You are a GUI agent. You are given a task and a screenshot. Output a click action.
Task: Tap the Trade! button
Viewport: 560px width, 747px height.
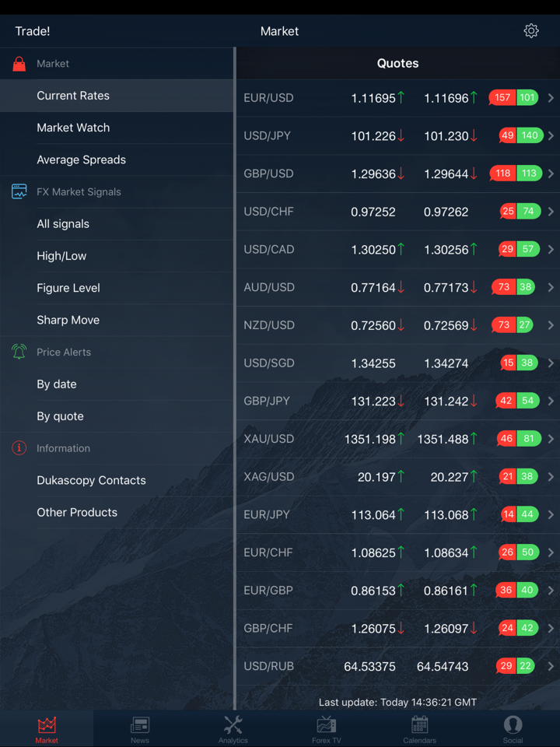(x=33, y=31)
